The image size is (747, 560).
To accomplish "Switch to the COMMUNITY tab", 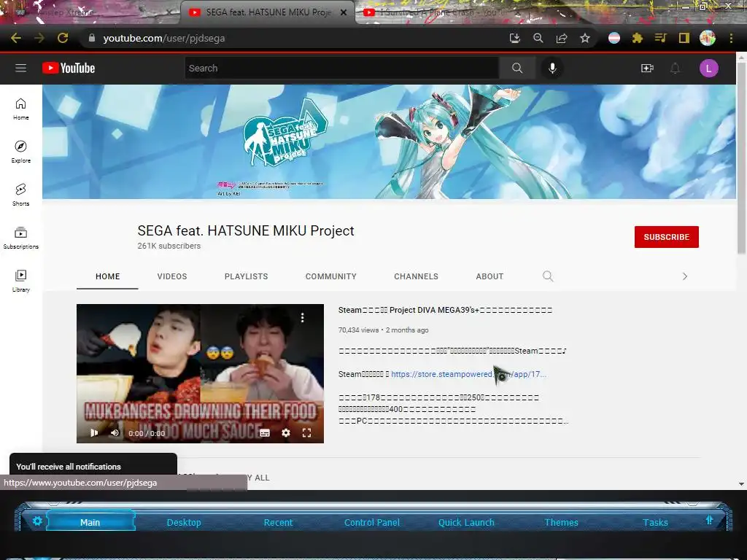I will 330,276.
